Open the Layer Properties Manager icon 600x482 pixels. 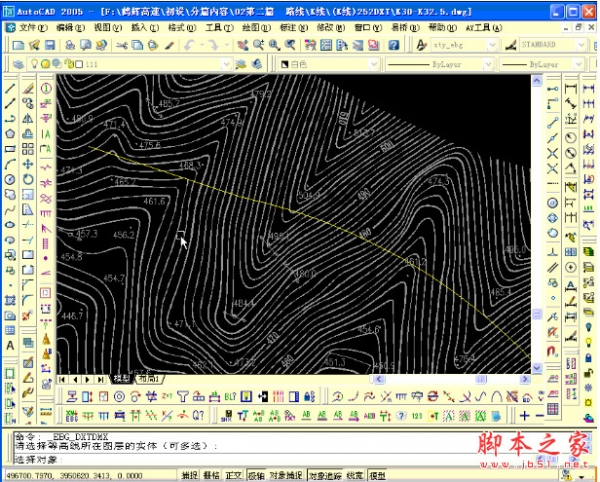click(x=18, y=64)
